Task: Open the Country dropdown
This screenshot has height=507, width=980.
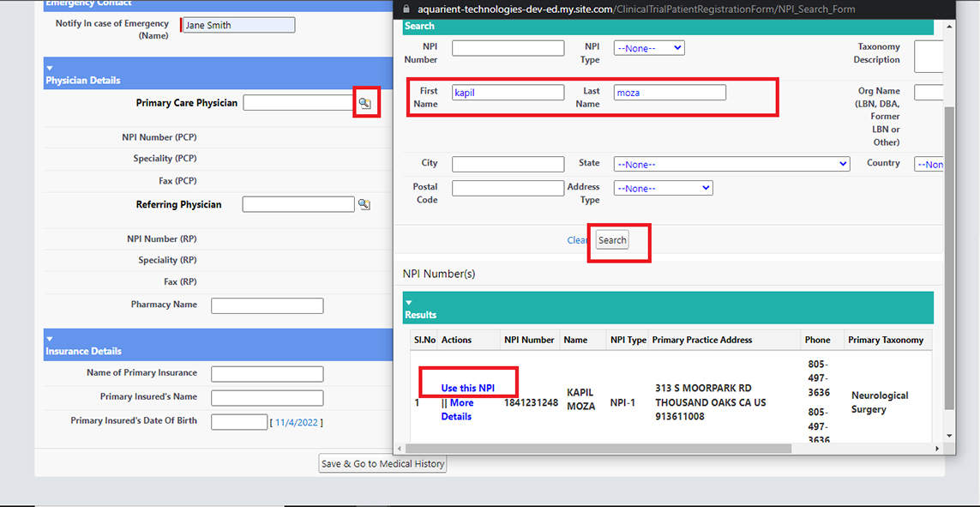Action: coord(929,164)
